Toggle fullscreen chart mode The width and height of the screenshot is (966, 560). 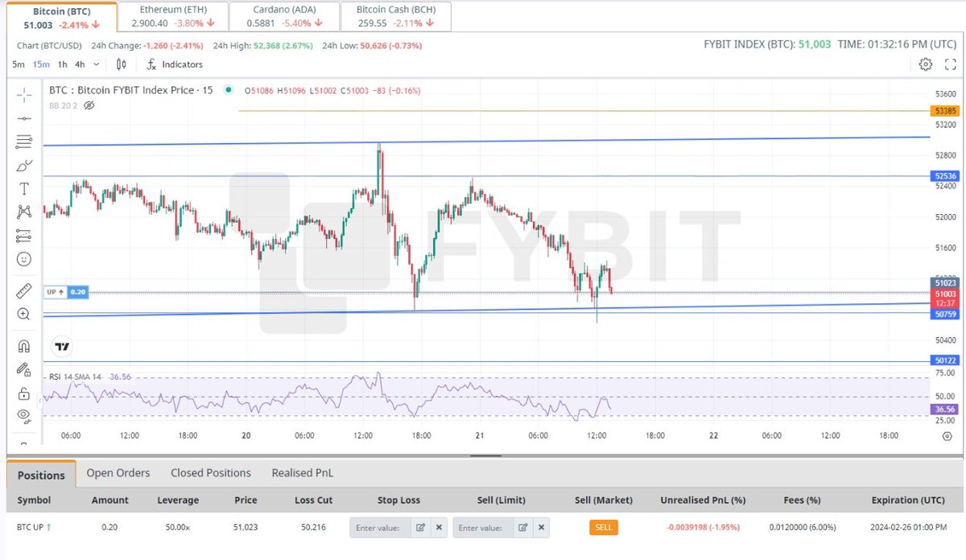(950, 64)
